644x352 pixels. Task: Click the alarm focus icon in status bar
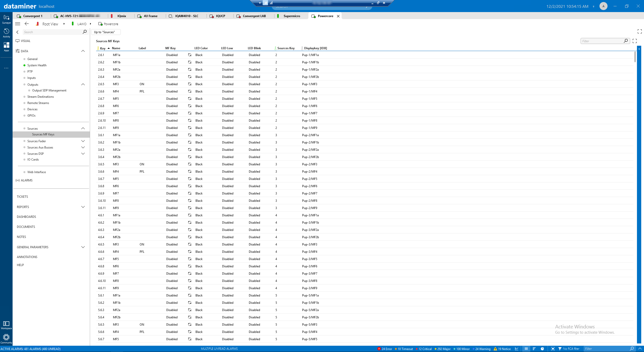(x=553, y=349)
